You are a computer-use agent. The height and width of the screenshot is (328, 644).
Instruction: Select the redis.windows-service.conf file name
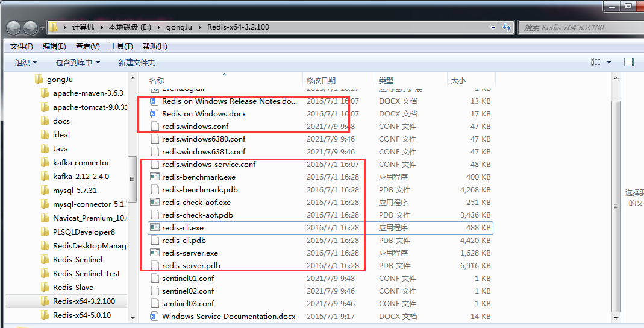pyautogui.click(x=208, y=165)
